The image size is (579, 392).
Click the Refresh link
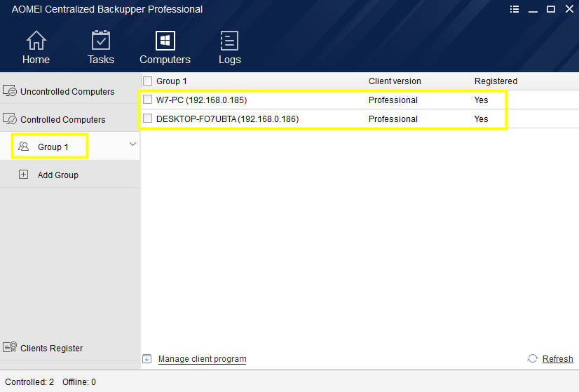557,359
